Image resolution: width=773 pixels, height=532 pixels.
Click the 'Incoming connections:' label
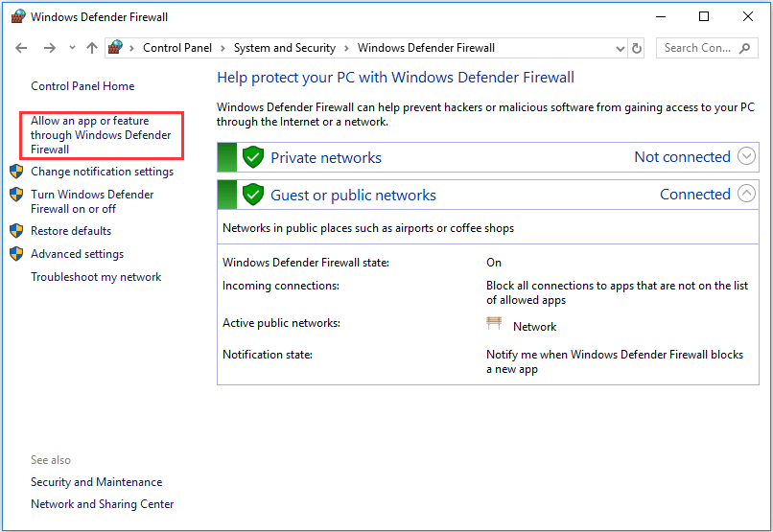(x=280, y=286)
